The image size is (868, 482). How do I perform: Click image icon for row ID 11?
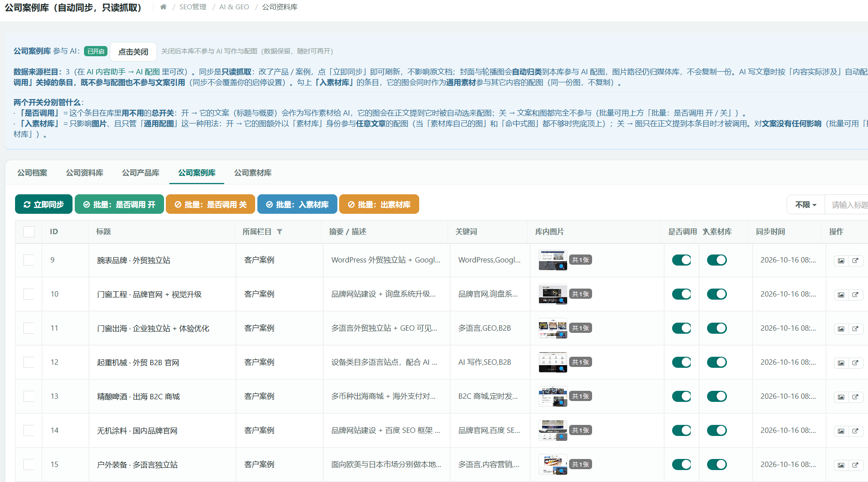[x=841, y=329]
